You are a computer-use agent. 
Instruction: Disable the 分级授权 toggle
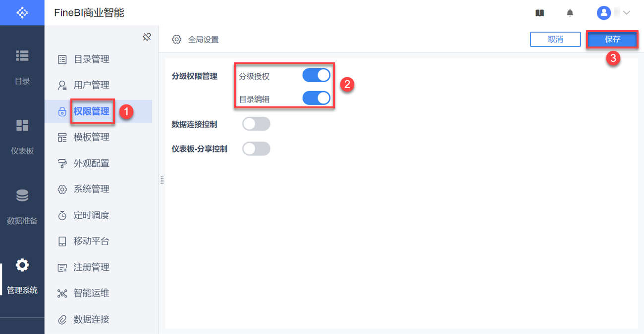[x=316, y=76]
